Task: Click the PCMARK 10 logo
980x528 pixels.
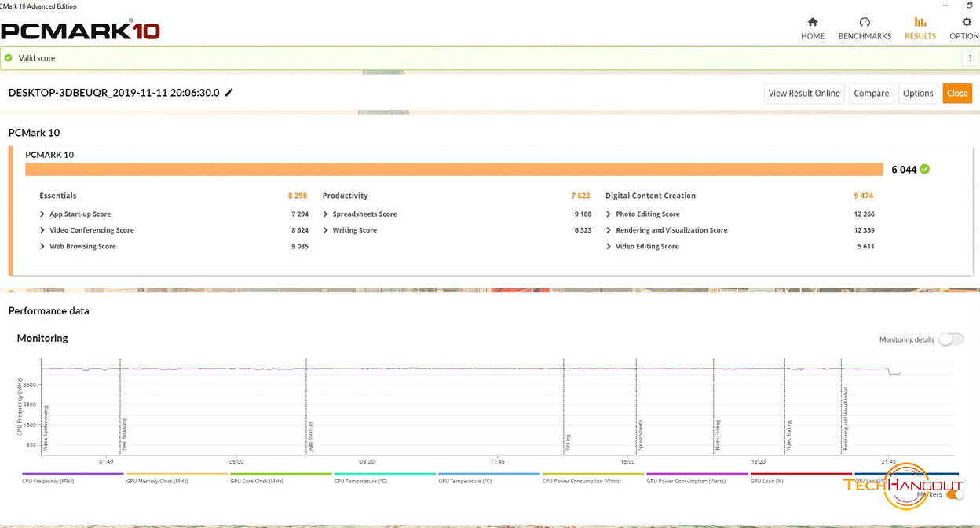Action: click(x=80, y=31)
